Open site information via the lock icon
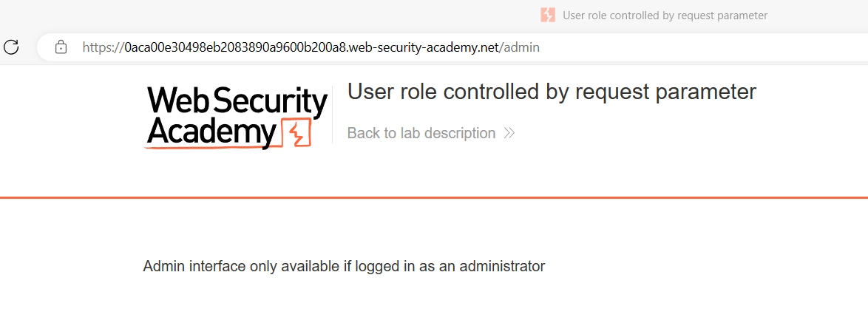The image size is (868, 323). [61, 47]
